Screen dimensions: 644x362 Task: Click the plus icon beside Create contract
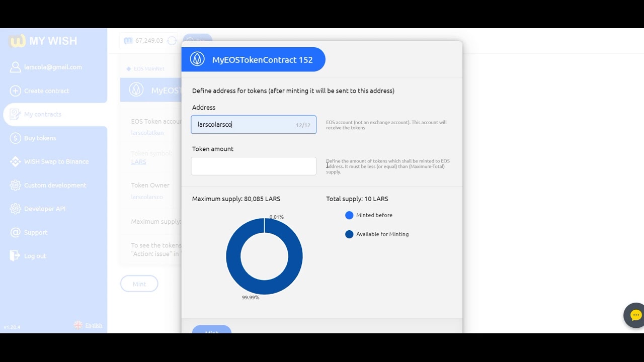click(x=16, y=91)
